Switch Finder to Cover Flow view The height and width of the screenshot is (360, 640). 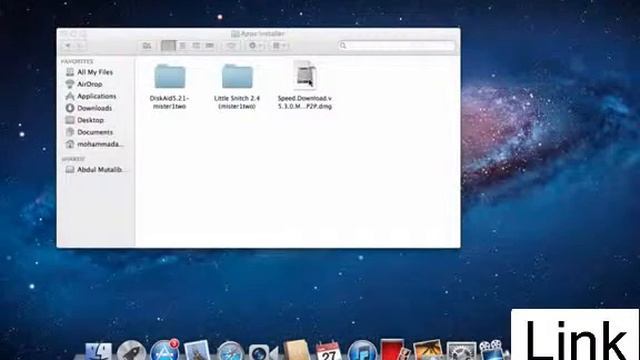click(210, 46)
